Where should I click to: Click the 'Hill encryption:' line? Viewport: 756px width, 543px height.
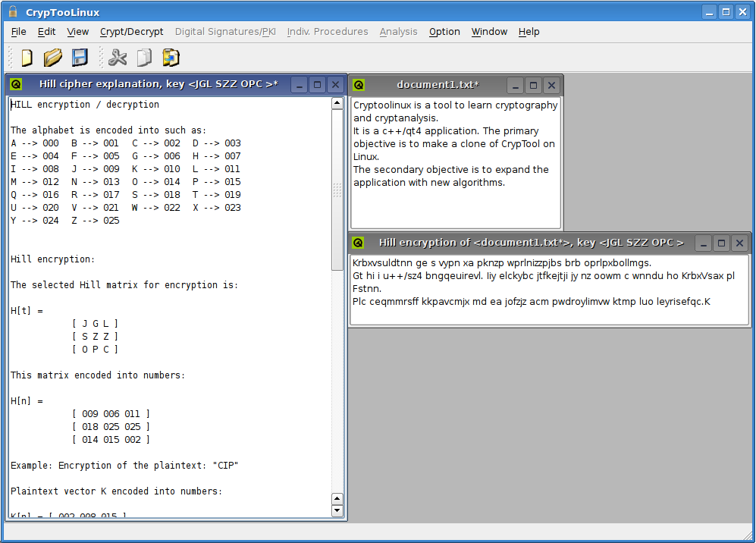(x=52, y=259)
